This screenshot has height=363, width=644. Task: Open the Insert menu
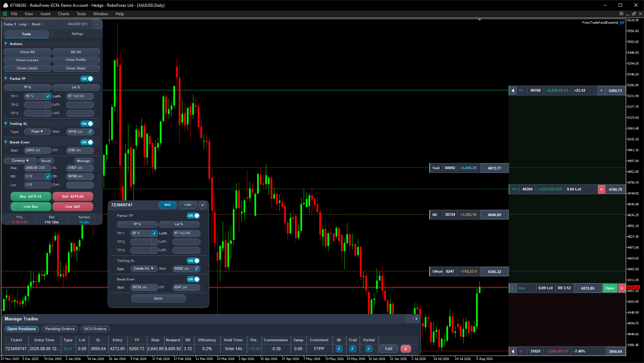45,14
